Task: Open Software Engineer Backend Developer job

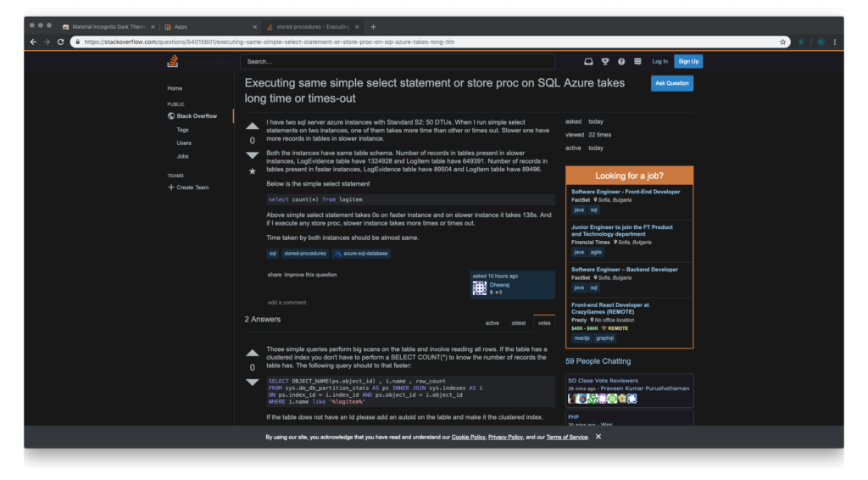Action: pos(625,270)
